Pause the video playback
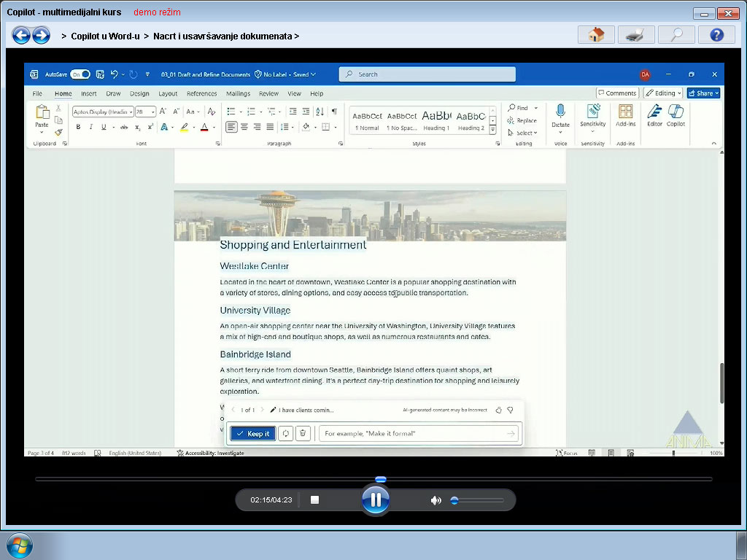This screenshot has height=560, width=747. coord(376,499)
